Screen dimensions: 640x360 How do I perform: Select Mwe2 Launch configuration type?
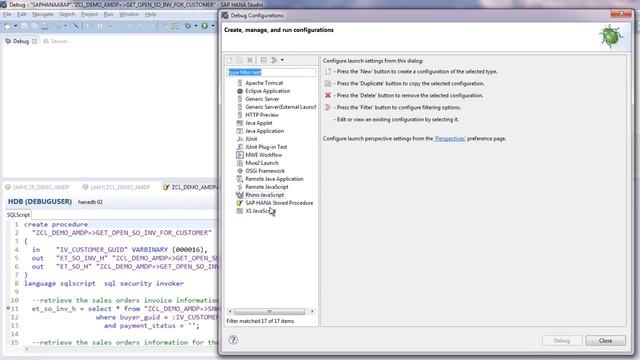coord(262,163)
